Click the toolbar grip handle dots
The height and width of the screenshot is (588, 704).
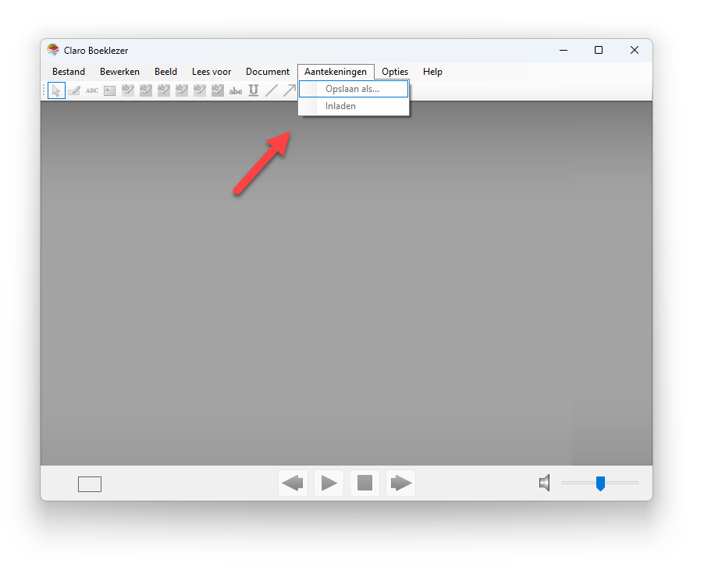coord(44,90)
